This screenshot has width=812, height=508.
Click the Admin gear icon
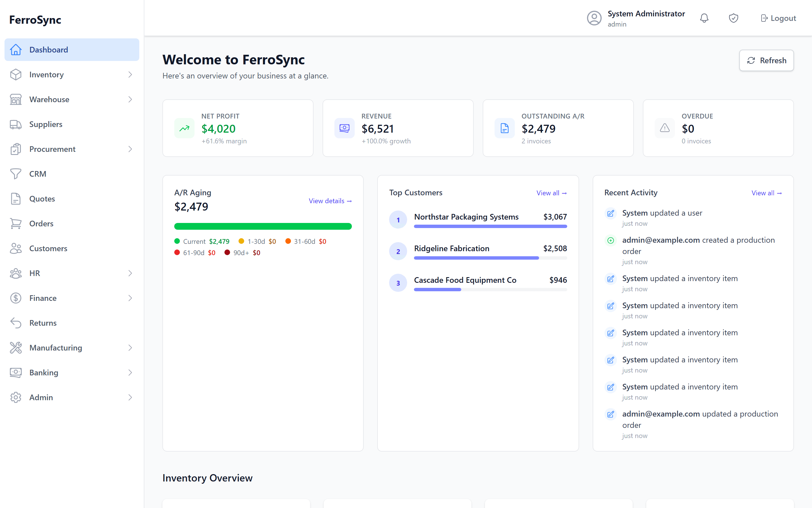[16, 398]
